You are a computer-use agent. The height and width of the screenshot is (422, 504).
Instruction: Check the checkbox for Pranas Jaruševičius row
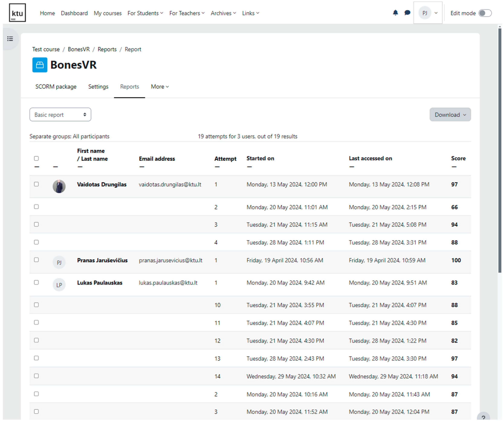(36, 260)
